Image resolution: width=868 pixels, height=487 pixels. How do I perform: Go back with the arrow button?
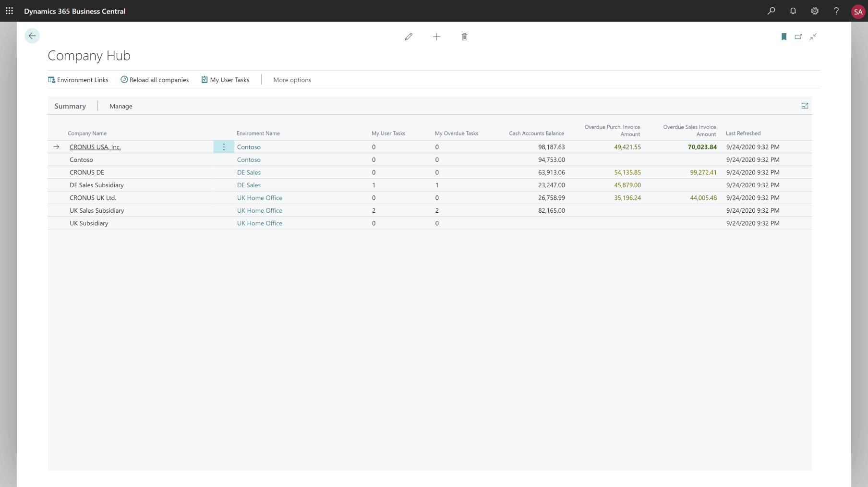point(32,36)
